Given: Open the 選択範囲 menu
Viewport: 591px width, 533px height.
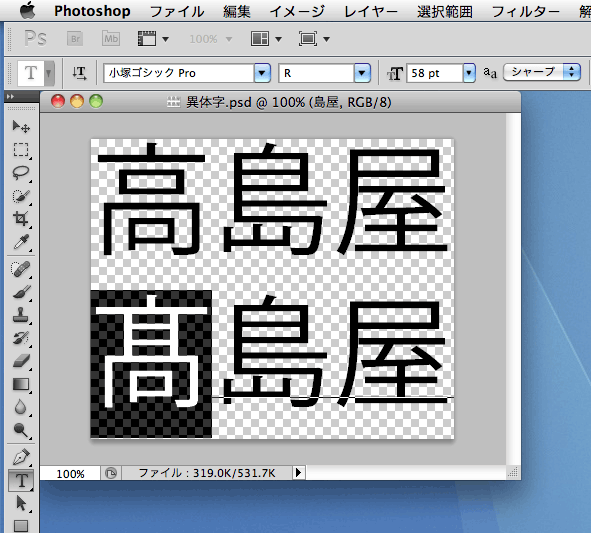Looking at the screenshot, I should click(445, 12).
